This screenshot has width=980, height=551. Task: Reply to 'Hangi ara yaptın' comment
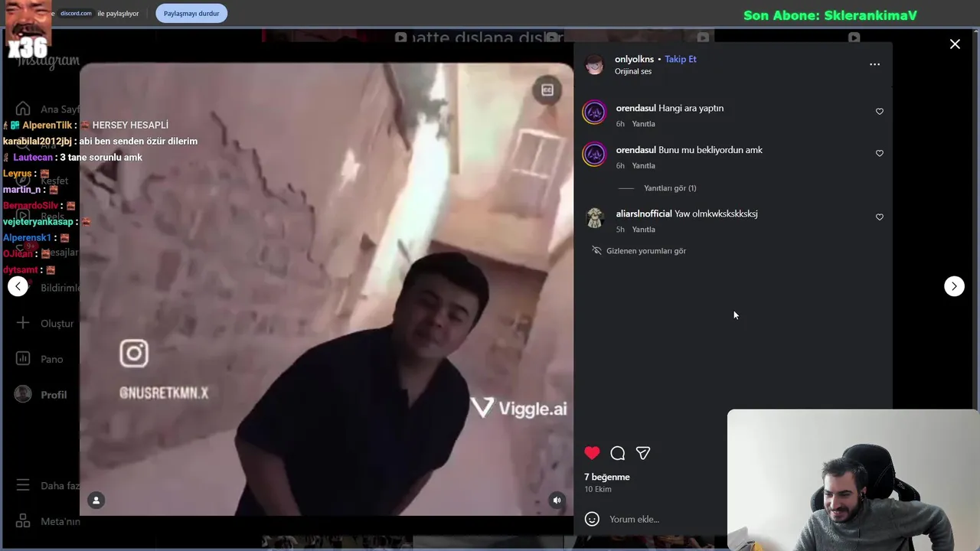coord(643,124)
